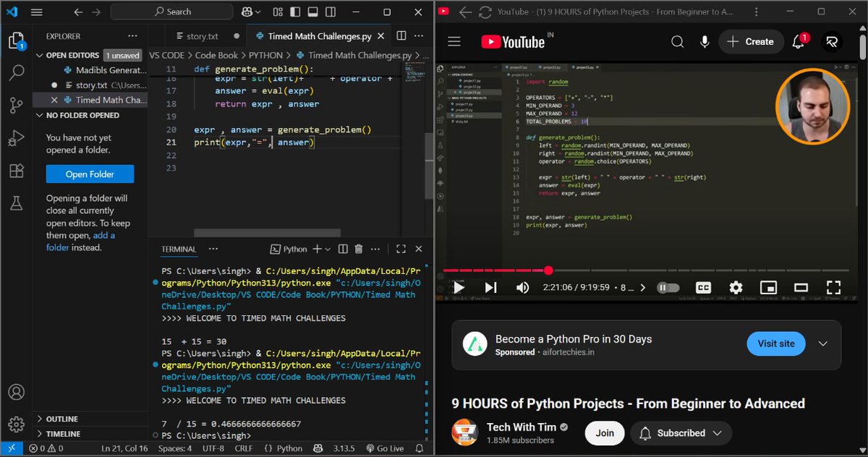Kill the terminal using the trash icon
Viewport: 868px width, 457px height.
pos(359,249)
